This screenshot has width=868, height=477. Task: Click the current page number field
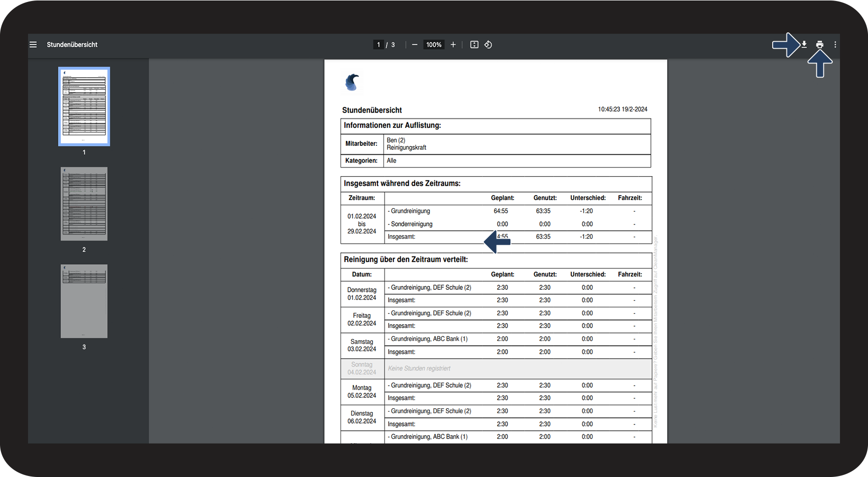pos(378,45)
